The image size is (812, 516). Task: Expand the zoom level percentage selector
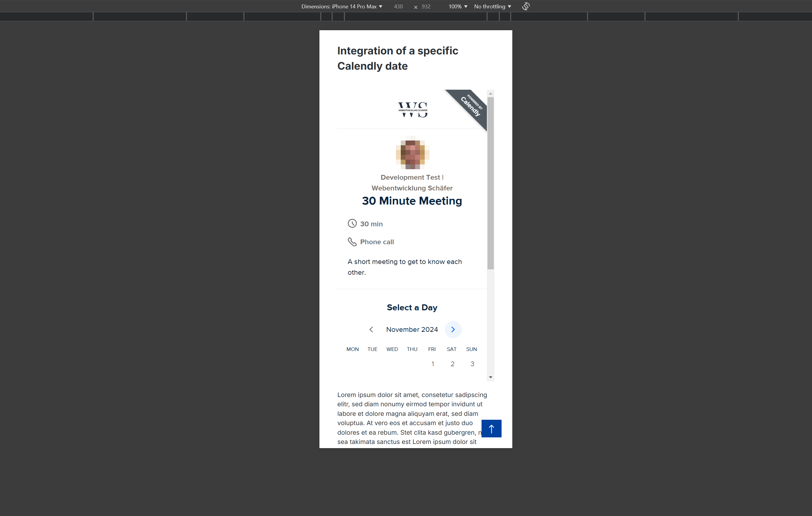coord(458,7)
